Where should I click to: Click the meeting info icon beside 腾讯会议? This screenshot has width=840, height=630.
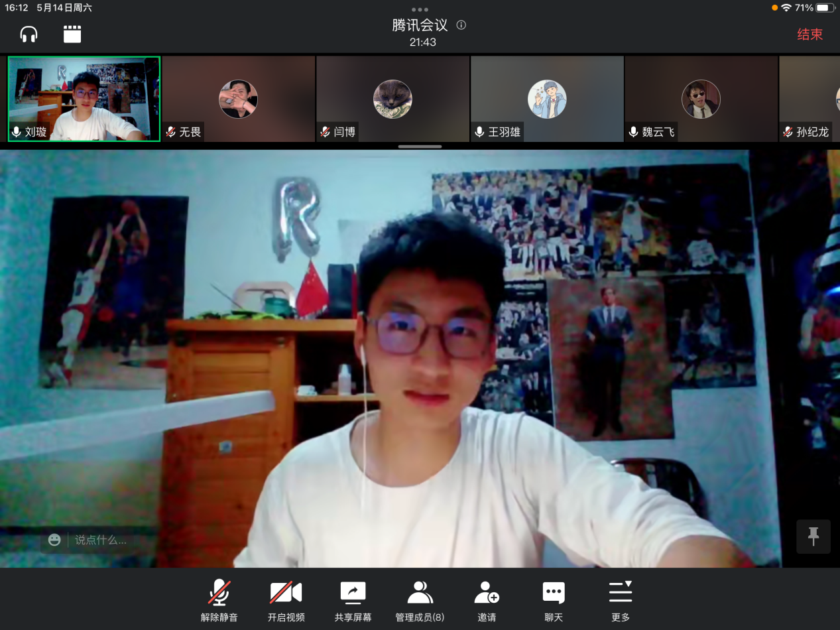[x=461, y=25]
